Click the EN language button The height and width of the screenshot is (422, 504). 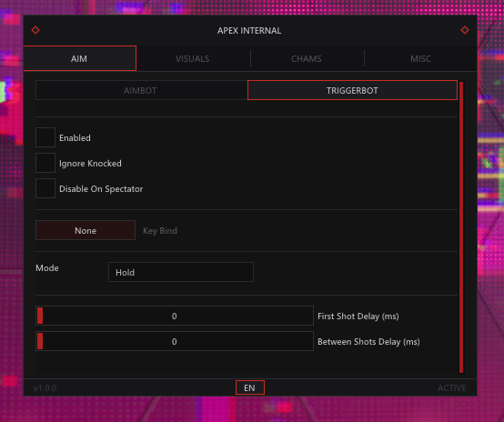250,387
